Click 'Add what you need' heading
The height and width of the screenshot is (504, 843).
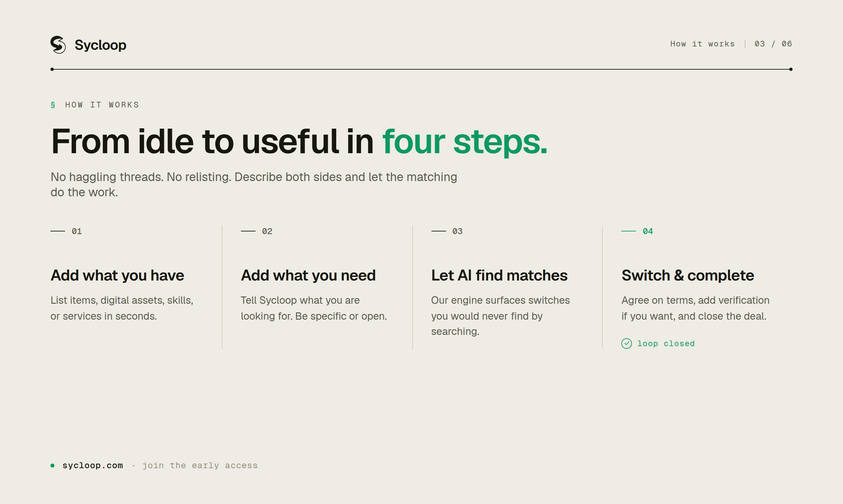coord(308,276)
